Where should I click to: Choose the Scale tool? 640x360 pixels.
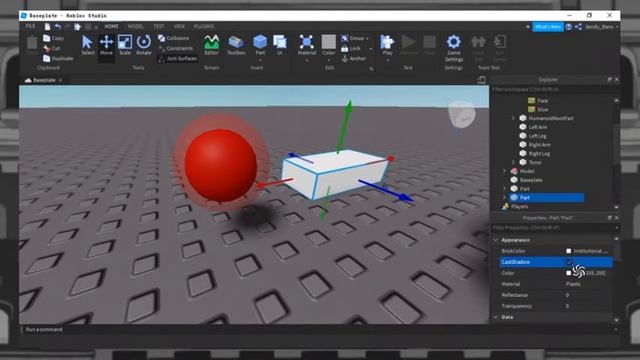125,45
